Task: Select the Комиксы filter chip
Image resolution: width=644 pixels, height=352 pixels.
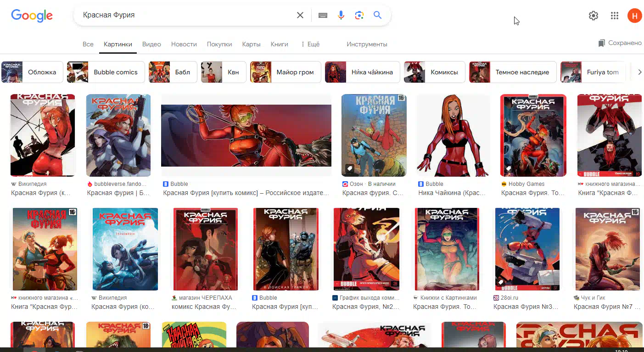Action: (435, 72)
